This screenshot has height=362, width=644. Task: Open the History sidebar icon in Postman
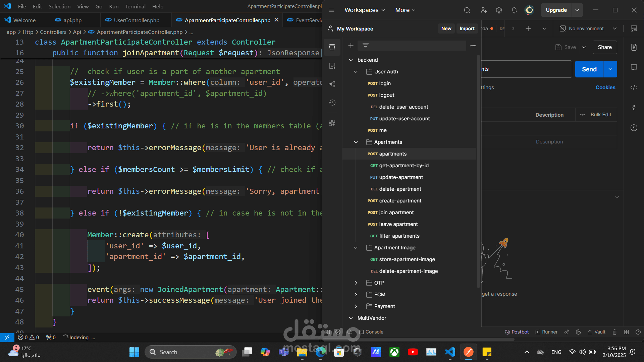click(x=332, y=103)
